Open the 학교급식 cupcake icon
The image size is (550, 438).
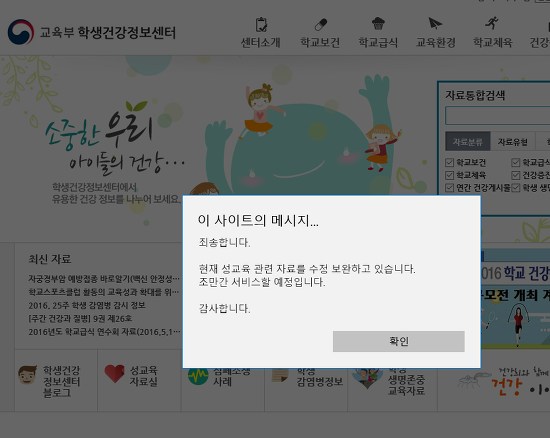(378, 23)
